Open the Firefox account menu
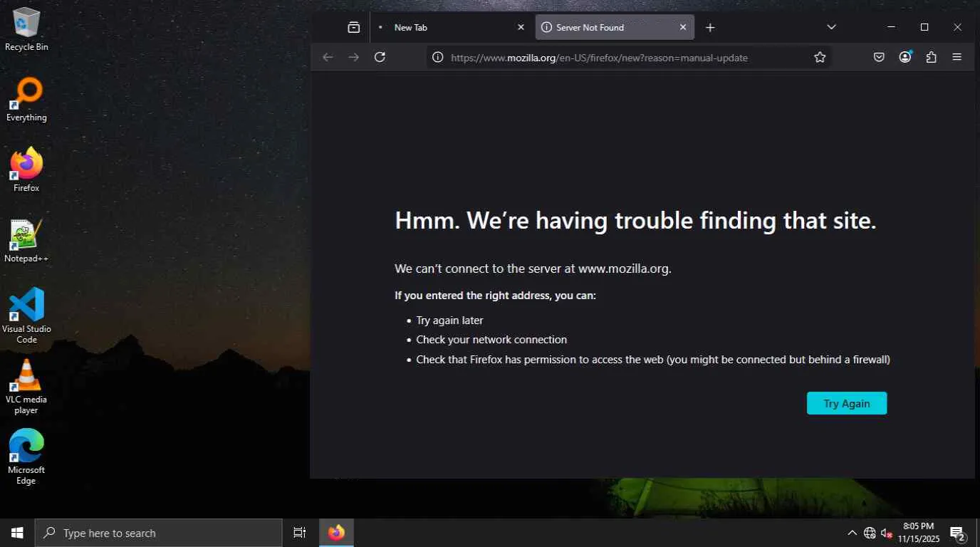The width and height of the screenshot is (980, 547). [905, 57]
